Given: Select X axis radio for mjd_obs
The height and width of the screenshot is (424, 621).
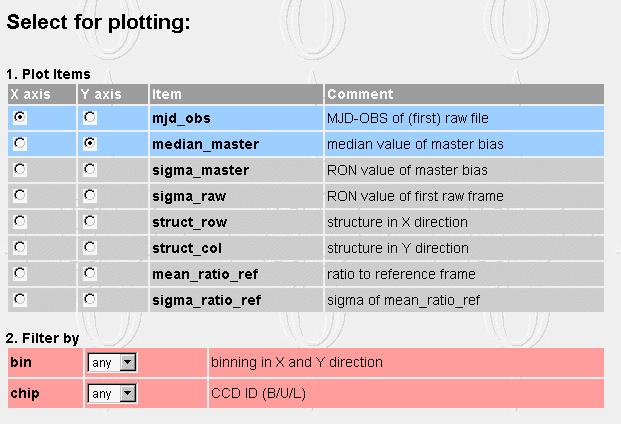Looking at the screenshot, I should point(20,118).
